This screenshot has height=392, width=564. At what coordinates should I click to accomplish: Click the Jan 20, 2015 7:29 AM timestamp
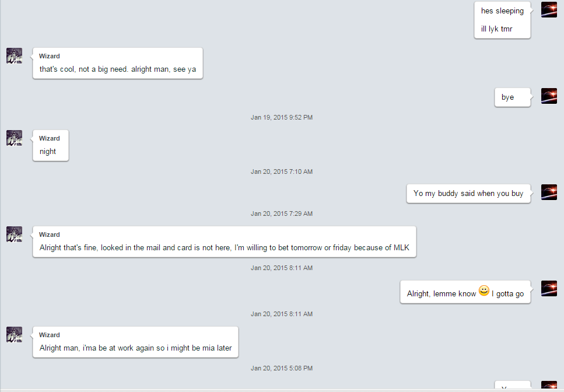pyautogui.click(x=282, y=213)
